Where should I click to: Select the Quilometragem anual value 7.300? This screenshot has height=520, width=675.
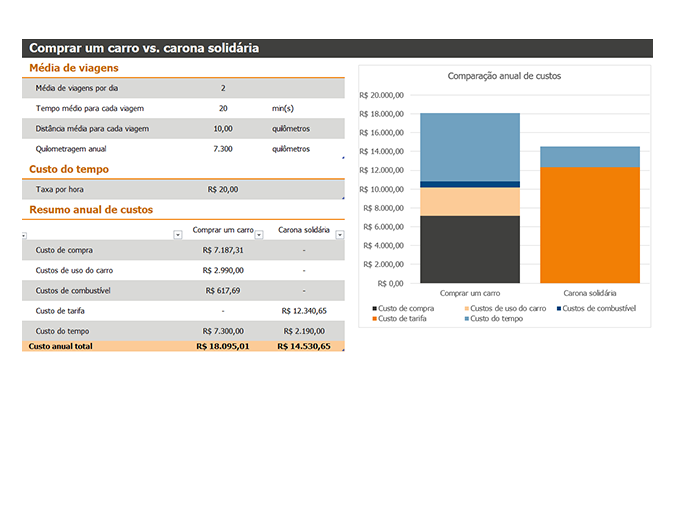[x=223, y=149]
